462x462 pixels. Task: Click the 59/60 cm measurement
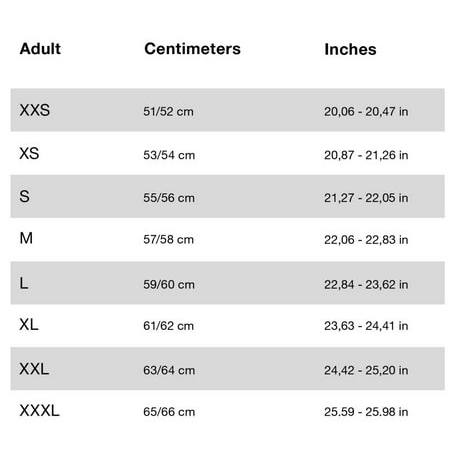tap(169, 285)
